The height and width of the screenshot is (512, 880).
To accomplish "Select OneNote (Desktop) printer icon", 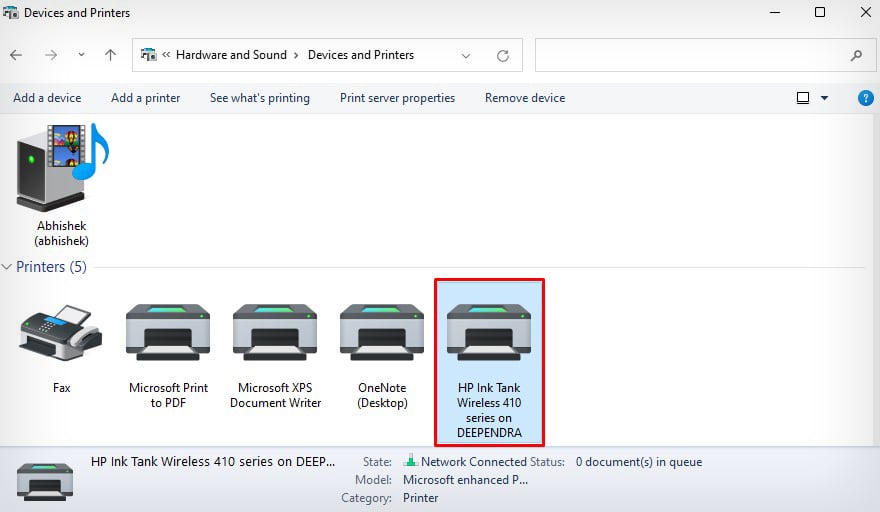I will pos(382,332).
